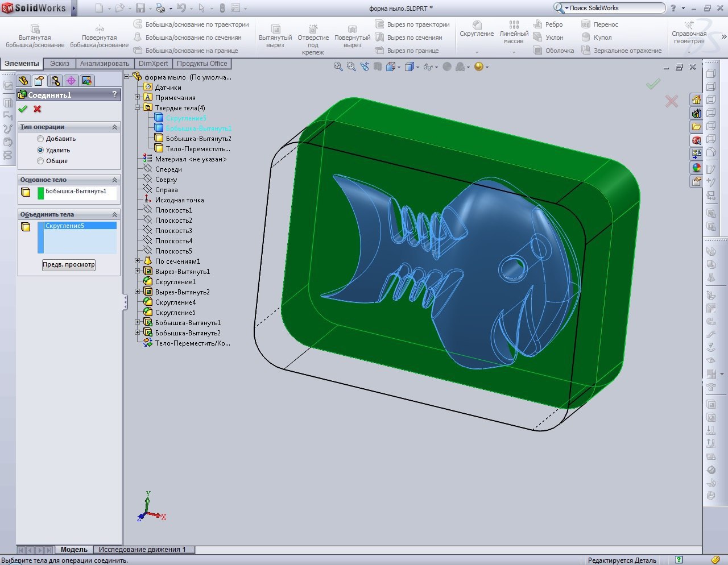
Task: Open the PropertyManager tab icon
Action: click(39, 81)
